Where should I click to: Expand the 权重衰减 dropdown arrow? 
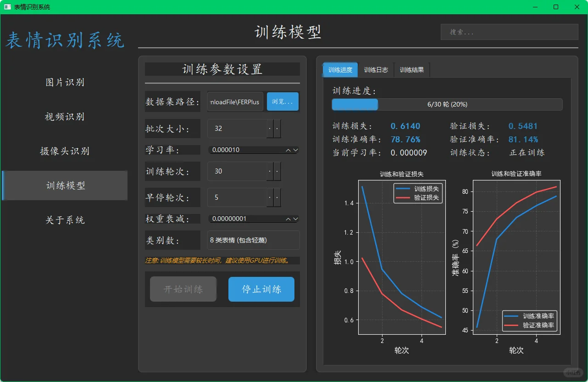[x=296, y=219]
